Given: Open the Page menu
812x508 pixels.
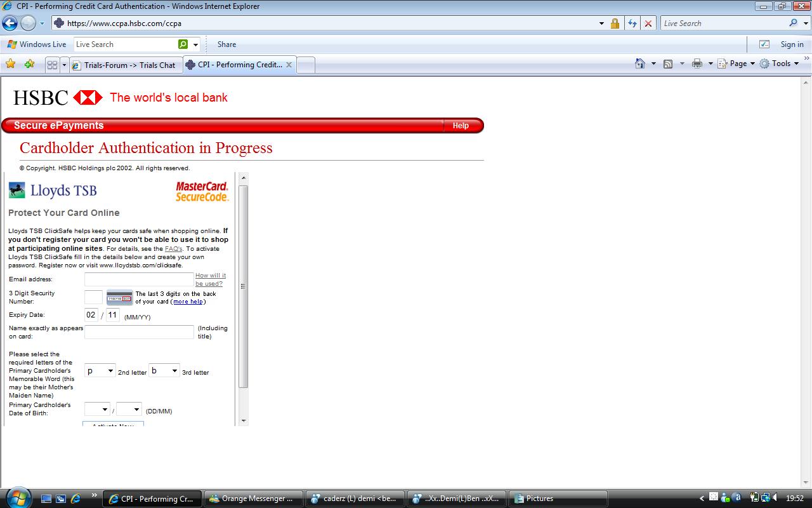Looking at the screenshot, I should pos(737,63).
